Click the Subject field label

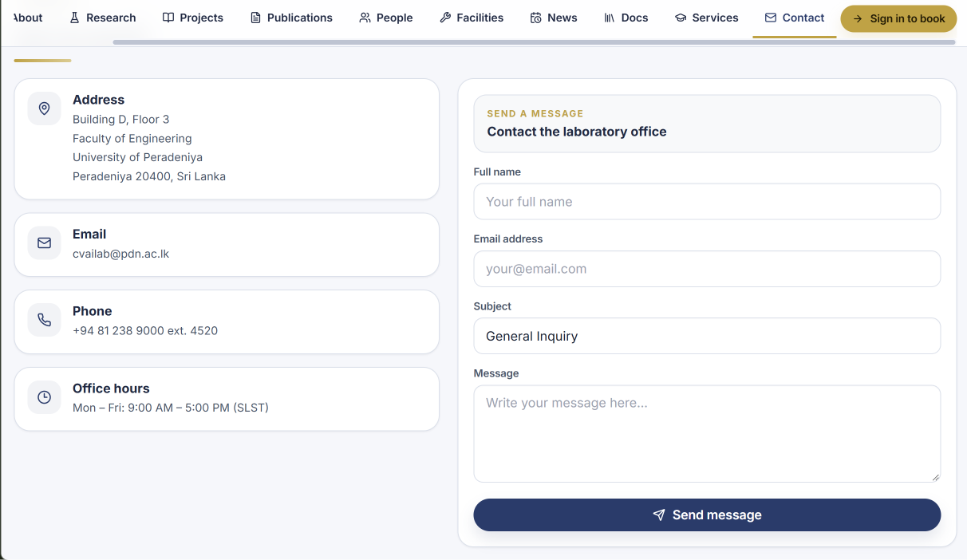point(492,306)
